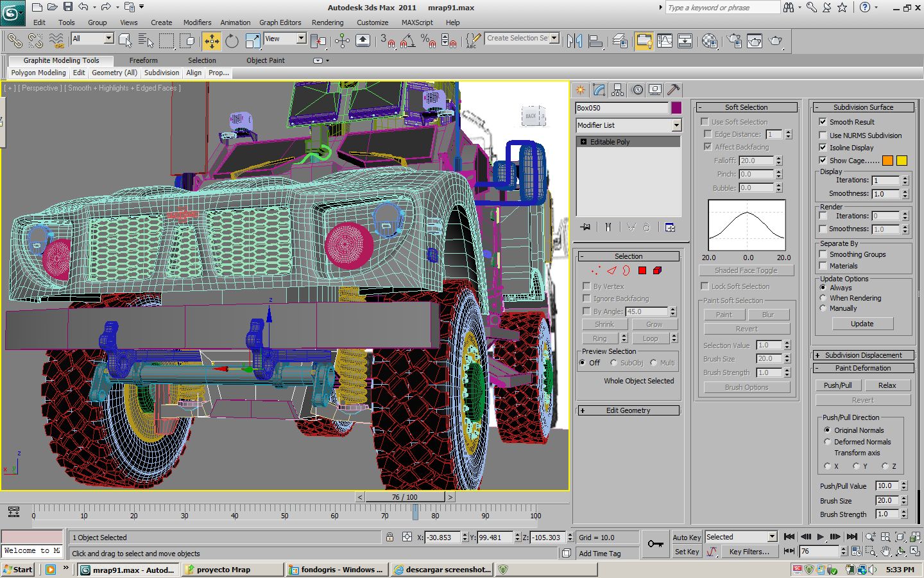924x578 pixels.
Task: Expand the Edit Geometry rollout
Action: (628, 410)
